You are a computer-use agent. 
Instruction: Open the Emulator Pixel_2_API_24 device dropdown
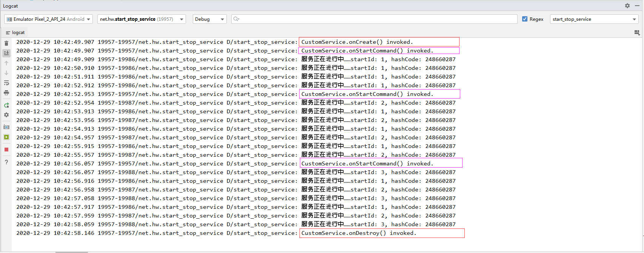[x=48, y=19]
